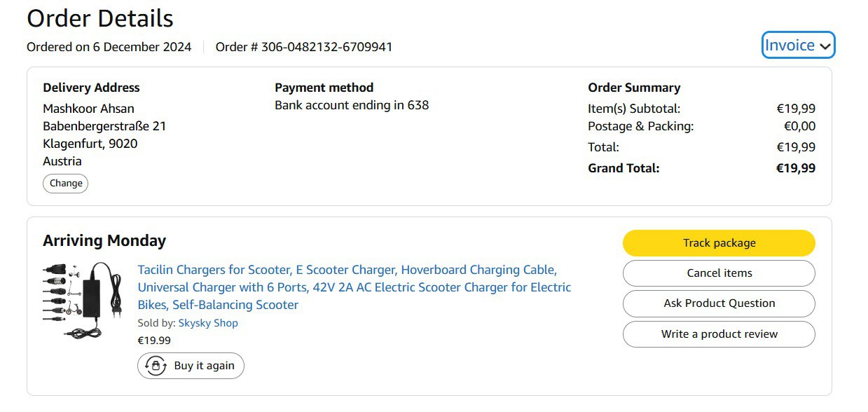The height and width of the screenshot is (412, 868).
Task: Click Ask Product Question button
Action: [719, 303]
